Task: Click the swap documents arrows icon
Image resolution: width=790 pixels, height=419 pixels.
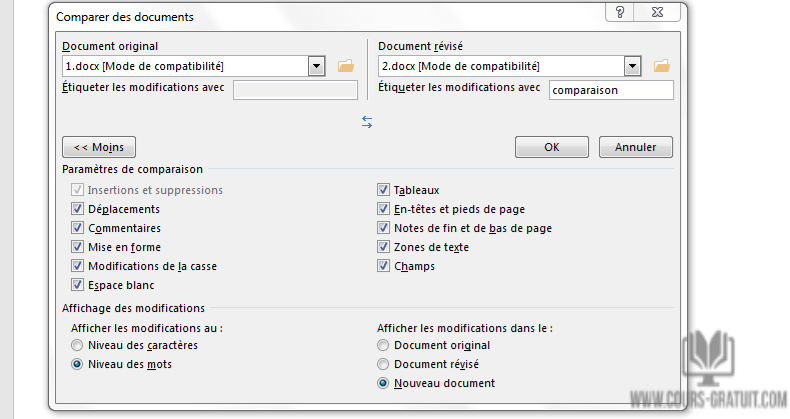Action: point(367,121)
